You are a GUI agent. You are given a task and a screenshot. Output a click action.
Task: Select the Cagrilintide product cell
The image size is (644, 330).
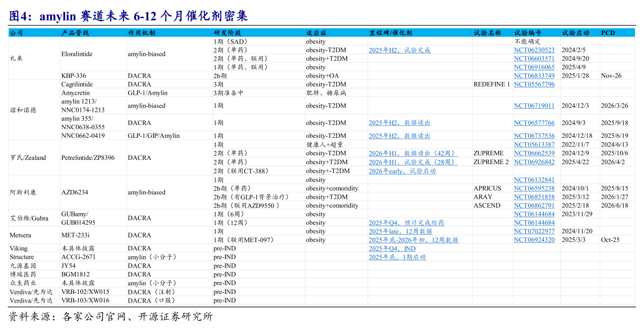click(77, 85)
